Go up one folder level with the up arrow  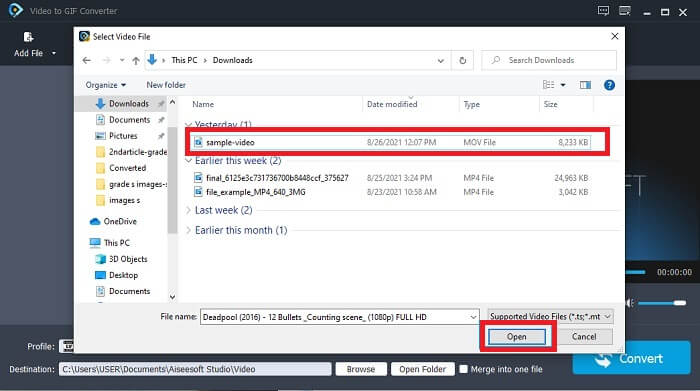(136, 60)
